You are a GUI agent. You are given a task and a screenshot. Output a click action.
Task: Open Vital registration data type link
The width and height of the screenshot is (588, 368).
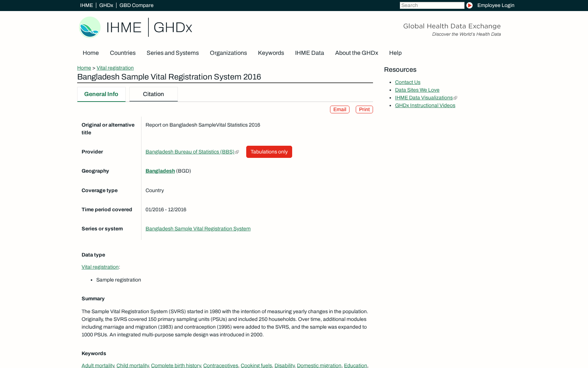pos(100,267)
